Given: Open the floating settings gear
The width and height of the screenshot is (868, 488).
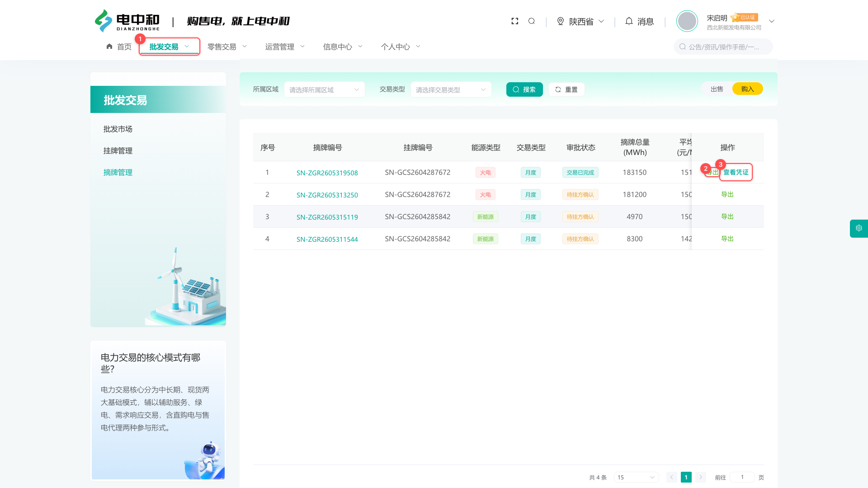Looking at the screenshot, I should point(859,228).
